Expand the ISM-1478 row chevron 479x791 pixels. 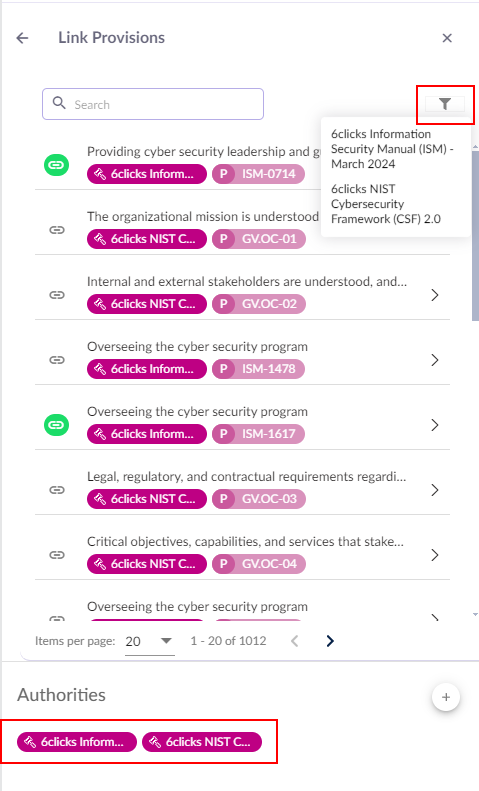tap(435, 360)
